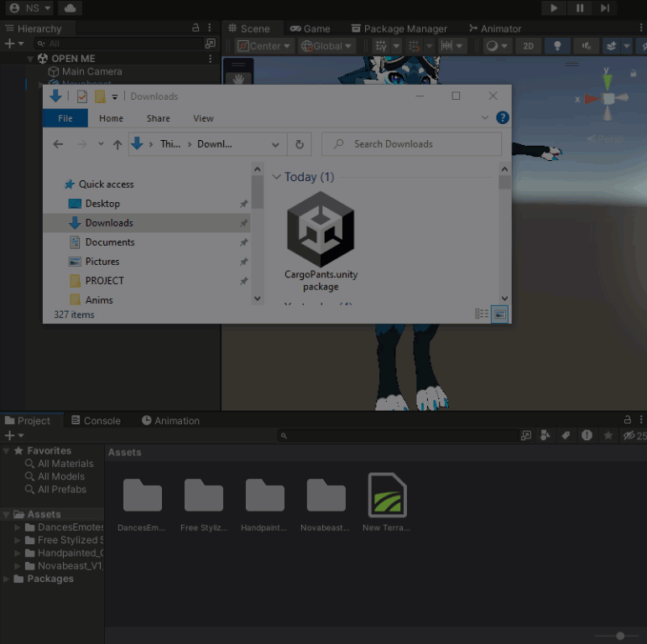The image size is (647, 644).
Task: Open the cloud services icon
Action: [70, 8]
